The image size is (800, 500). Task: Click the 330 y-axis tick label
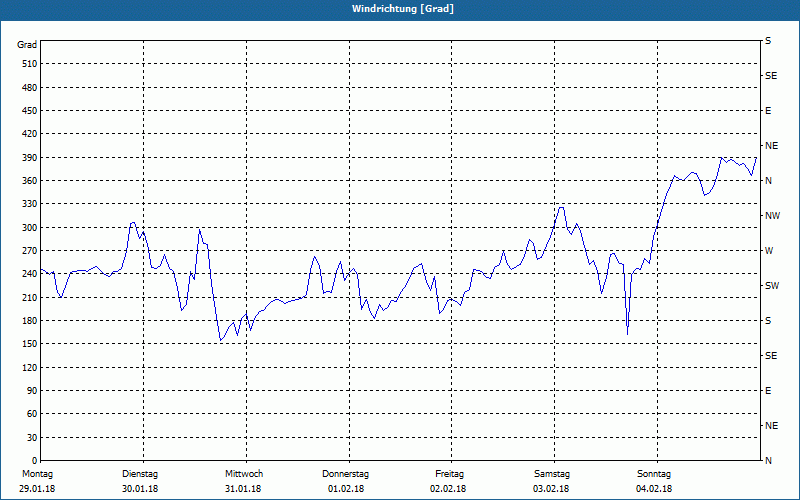30,204
